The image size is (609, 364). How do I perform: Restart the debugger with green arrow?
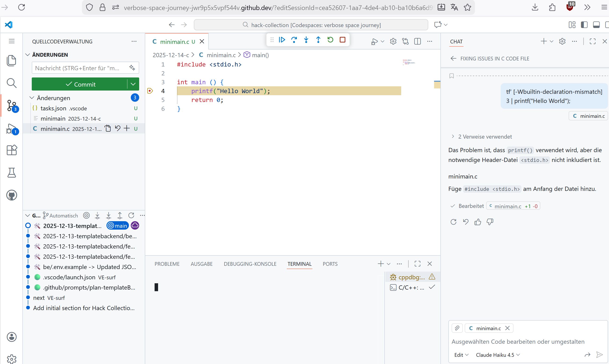(330, 40)
